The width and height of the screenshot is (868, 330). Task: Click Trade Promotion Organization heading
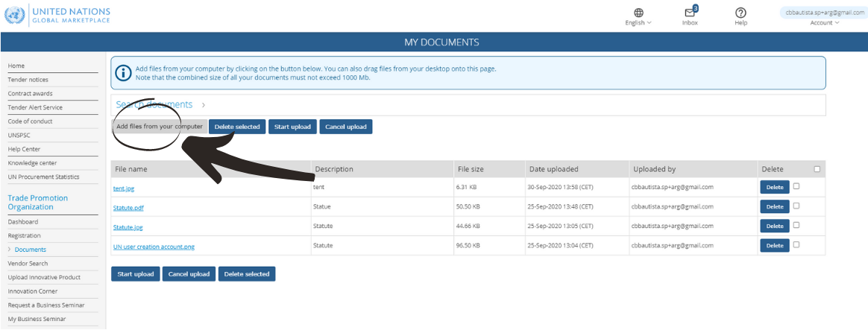point(37,203)
